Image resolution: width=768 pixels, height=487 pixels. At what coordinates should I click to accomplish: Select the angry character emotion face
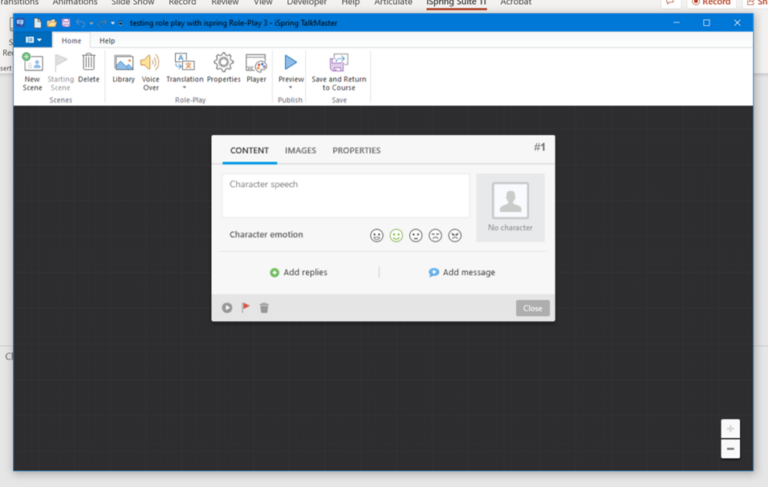(x=455, y=236)
